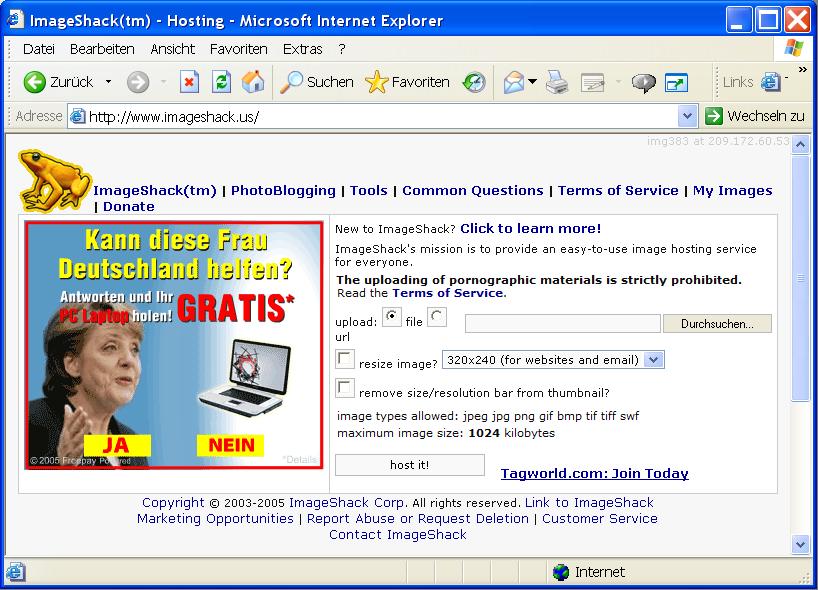Click the Durchsuchen... browse button

[x=717, y=324]
